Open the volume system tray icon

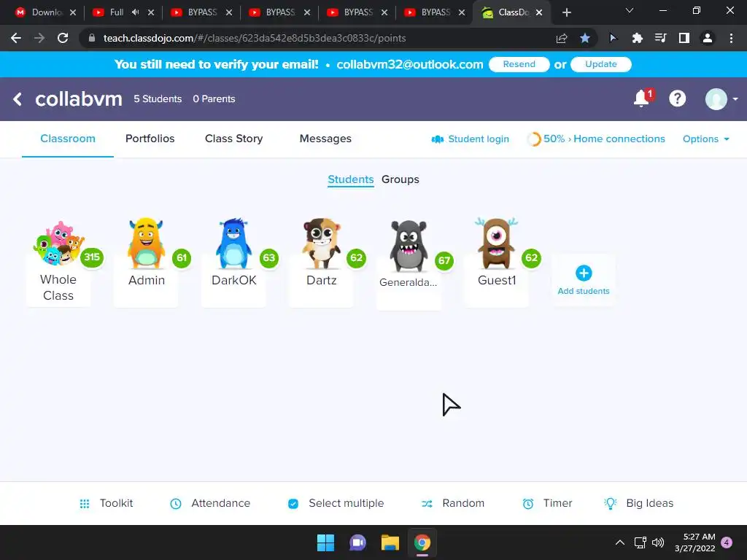[658, 542]
